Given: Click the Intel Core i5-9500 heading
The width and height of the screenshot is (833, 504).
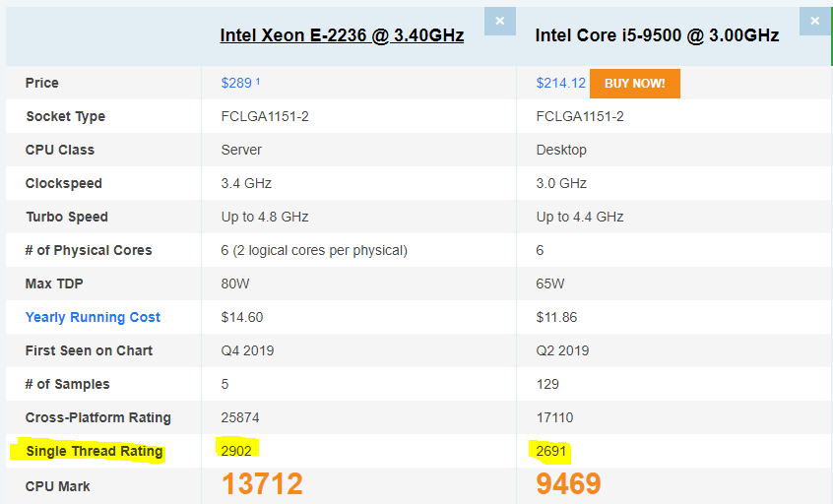Looking at the screenshot, I should pyautogui.click(x=657, y=35).
